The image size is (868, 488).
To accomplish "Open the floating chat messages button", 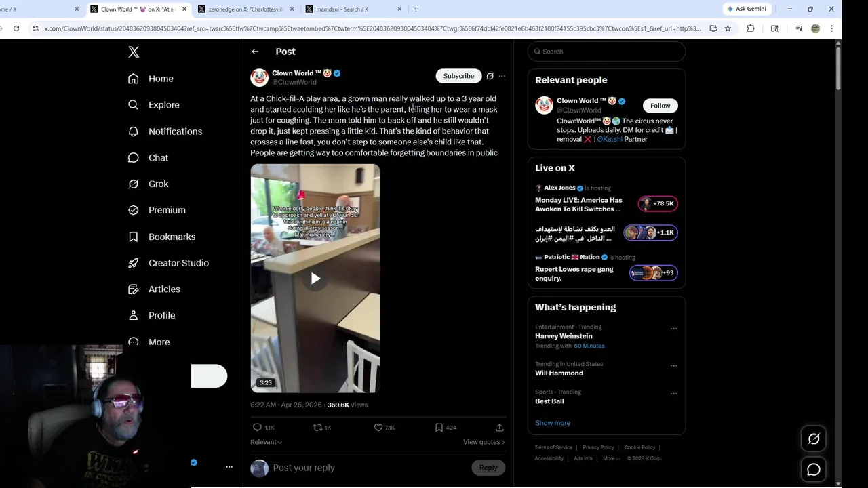I will pos(814,470).
